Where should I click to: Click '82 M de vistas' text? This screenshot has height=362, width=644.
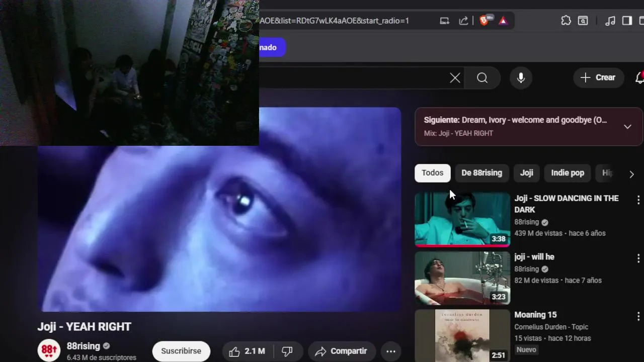pos(536,281)
